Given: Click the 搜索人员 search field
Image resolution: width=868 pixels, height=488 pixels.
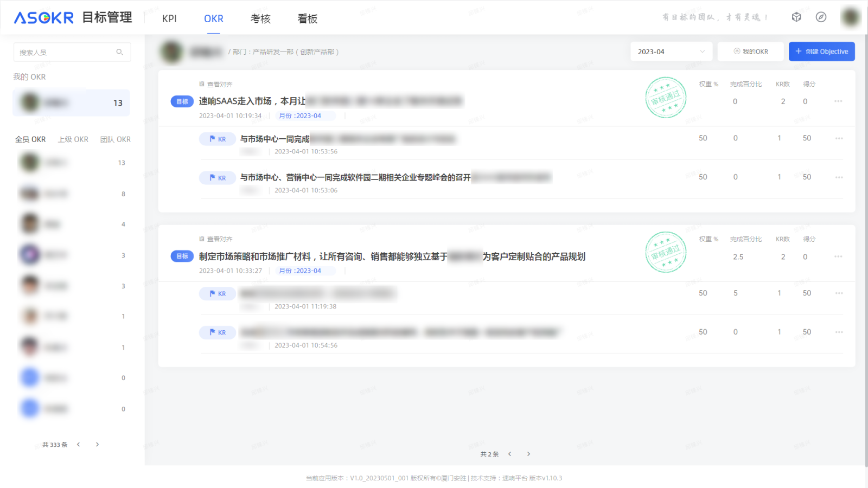Looking at the screenshot, I should [x=65, y=52].
